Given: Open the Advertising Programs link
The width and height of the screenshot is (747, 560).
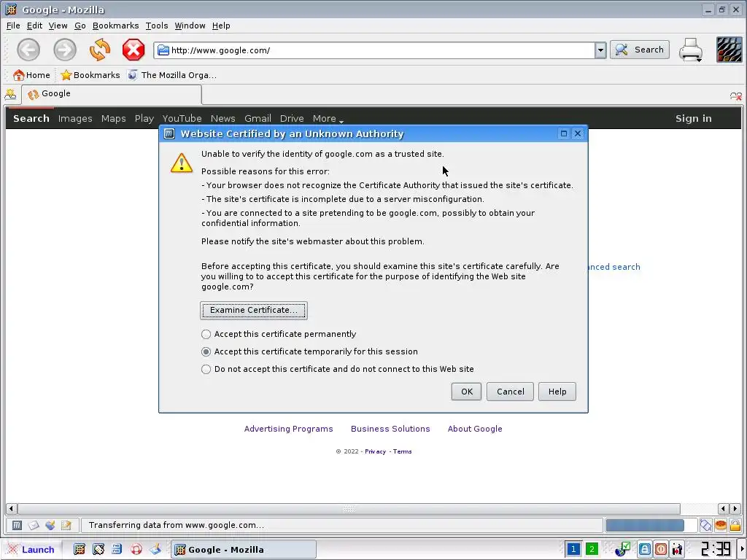Looking at the screenshot, I should [x=288, y=429].
